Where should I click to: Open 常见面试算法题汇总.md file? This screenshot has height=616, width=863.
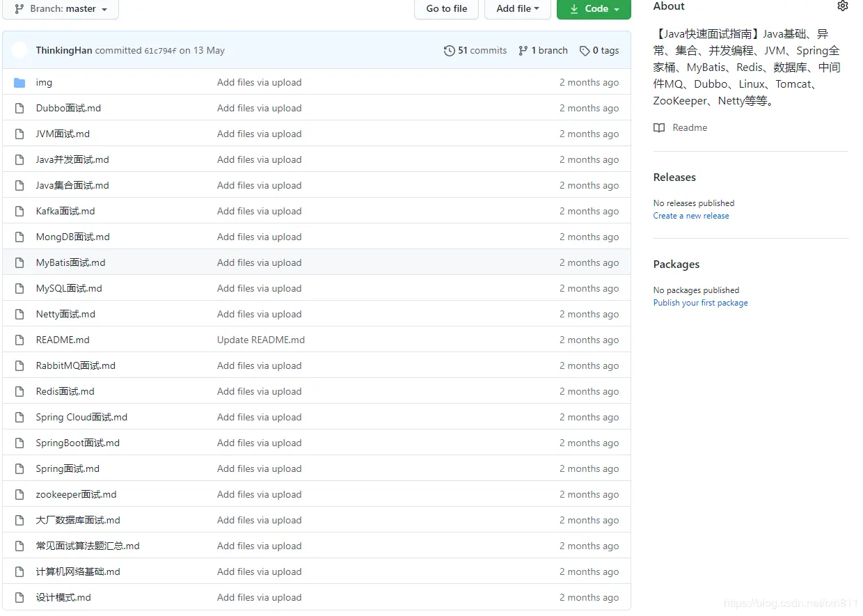coord(88,546)
